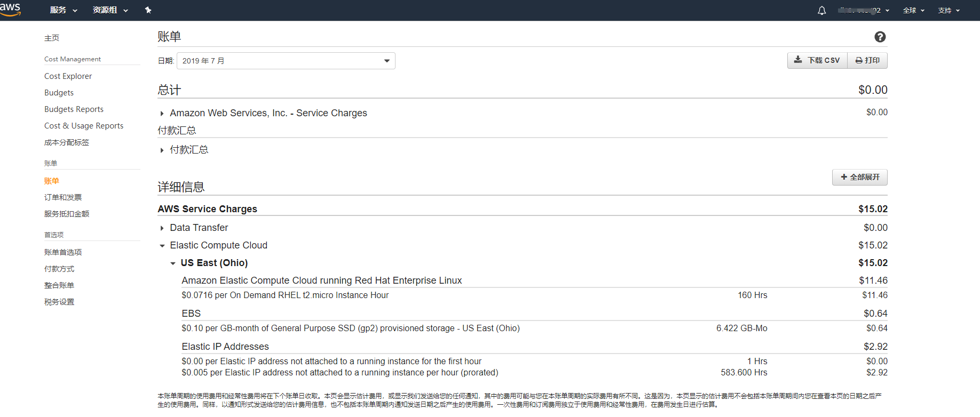The image size is (980, 417).
Task: Select the highlighted 账单 sidebar link
Action: click(52, 181)
